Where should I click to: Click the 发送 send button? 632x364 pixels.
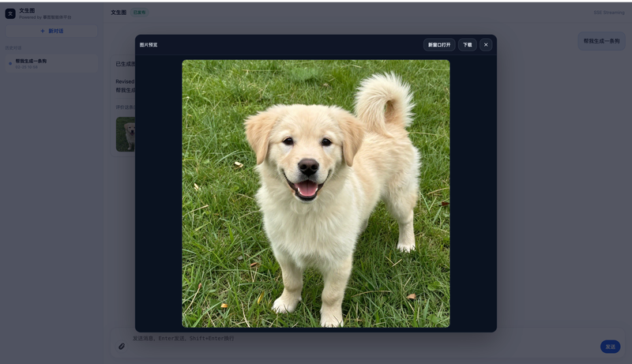click(x=610, y=347)
